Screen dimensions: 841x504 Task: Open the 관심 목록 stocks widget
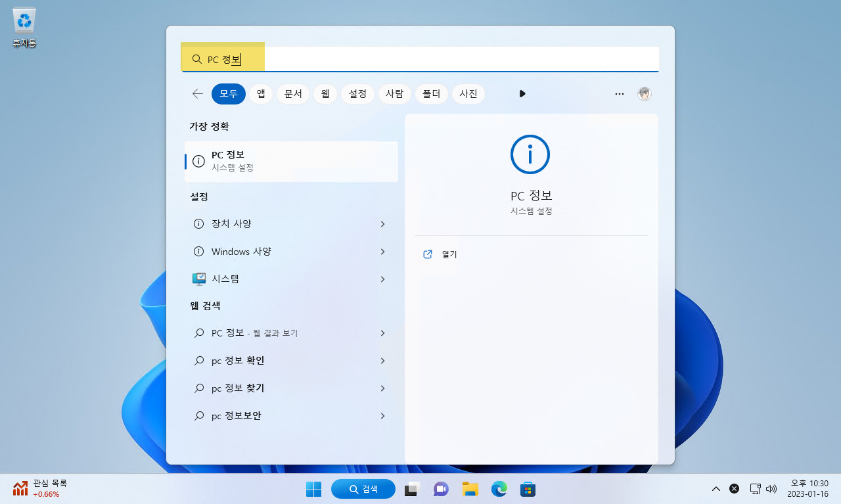tap(40, 488)
